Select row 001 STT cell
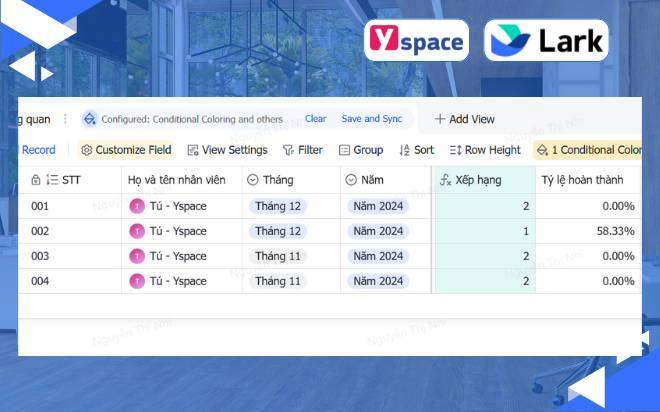660x412 pixels. tap(70, 206)
